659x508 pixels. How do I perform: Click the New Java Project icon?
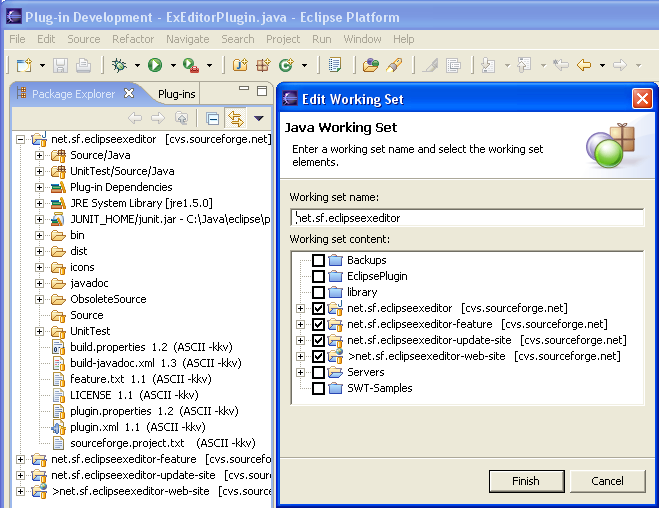[240, 65]
